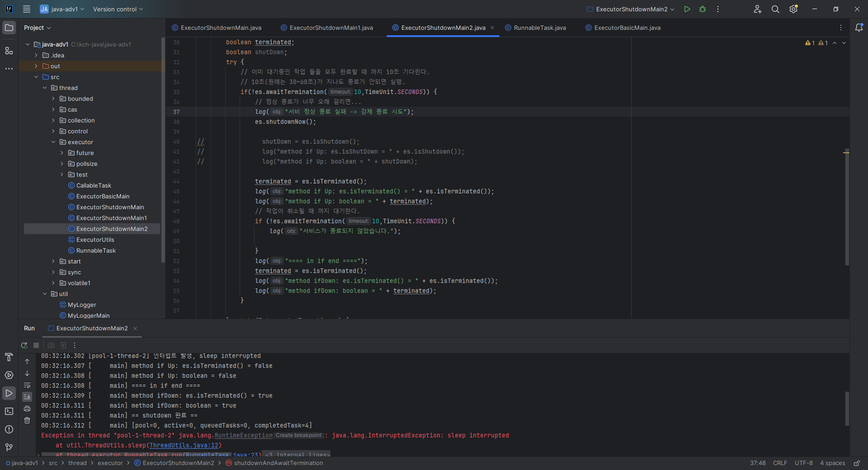The width and height of the screenshot is (868, 470).
Task: Click Create breakpoint hint
Action: [298, 435]
